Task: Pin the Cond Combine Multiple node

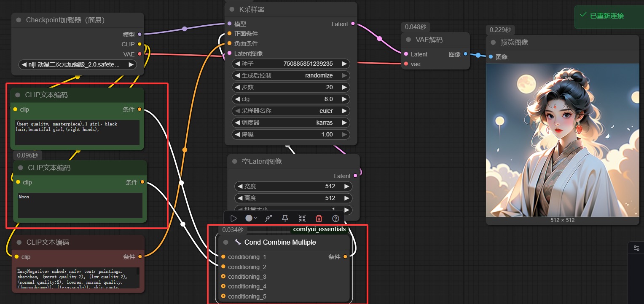Action: click(285, 218)
